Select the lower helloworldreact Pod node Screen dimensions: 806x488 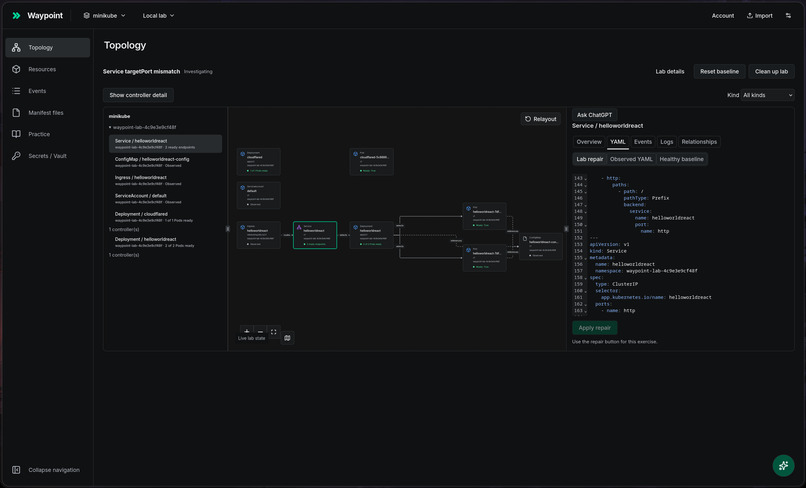484,258
